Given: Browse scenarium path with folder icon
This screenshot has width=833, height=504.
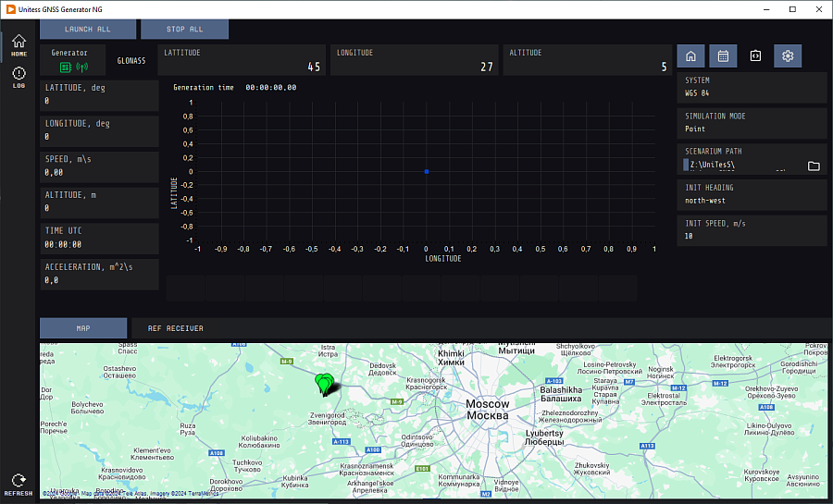Looking at the screenshot, I should point(814,166).
